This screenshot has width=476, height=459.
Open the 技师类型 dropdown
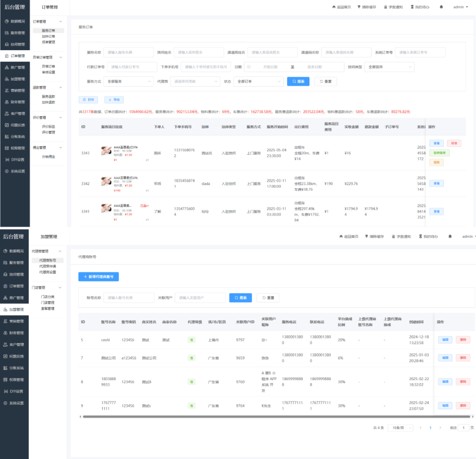(x=389, y=67)
